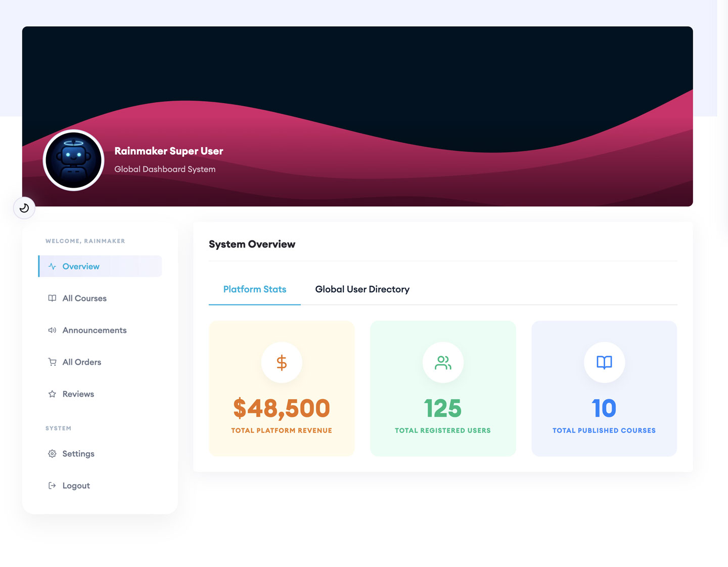Image resolution: width=728 pixels, height=567 pixels.
Task: Select the Total Registered Users card
Action: tap(443, 388)
